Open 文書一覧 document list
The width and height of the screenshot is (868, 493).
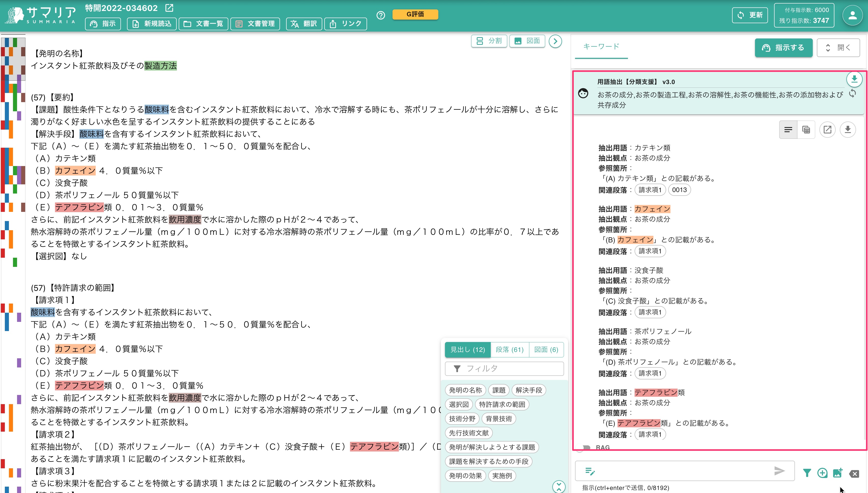click(203, 24)
